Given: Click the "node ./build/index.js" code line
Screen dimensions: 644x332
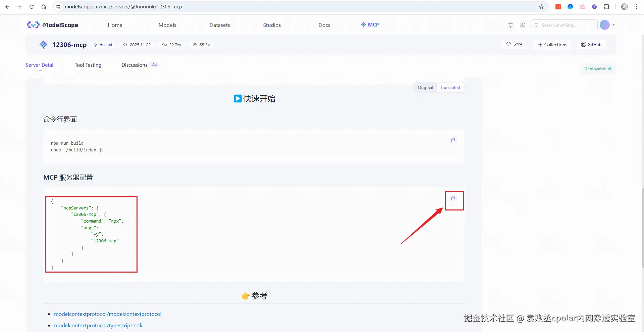Looking at the screenshot, I should tap(77, 150).
